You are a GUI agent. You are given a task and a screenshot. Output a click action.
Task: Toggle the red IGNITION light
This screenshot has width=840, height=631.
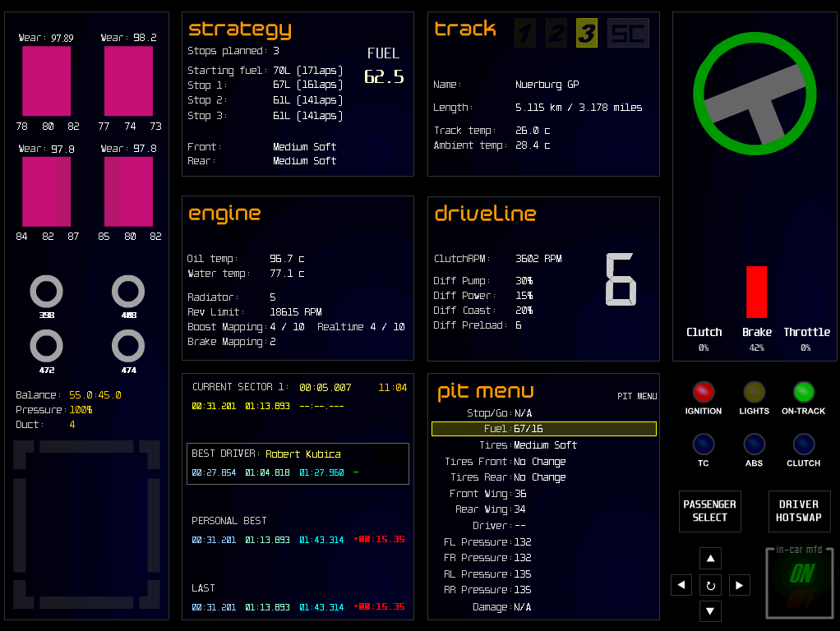(x=703, y=392)
